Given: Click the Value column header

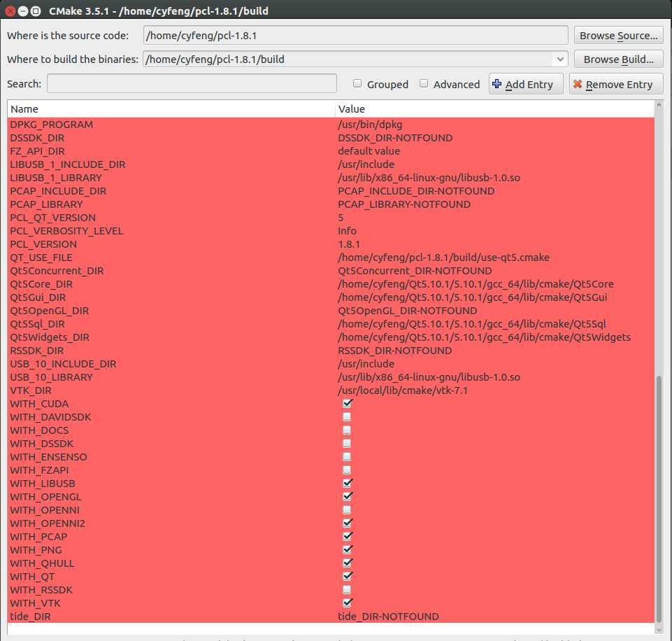Looking at the screenshot, I should 494,109.
